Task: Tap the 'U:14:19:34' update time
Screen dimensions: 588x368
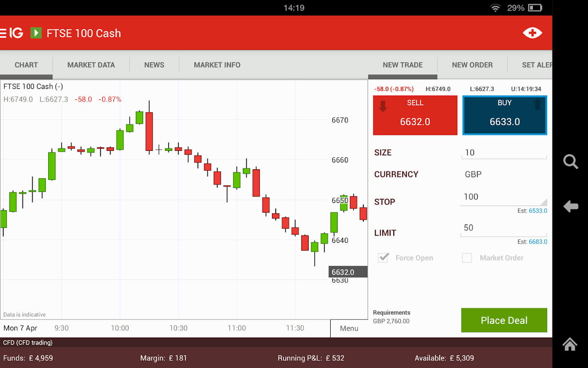Action: (526, 89)
